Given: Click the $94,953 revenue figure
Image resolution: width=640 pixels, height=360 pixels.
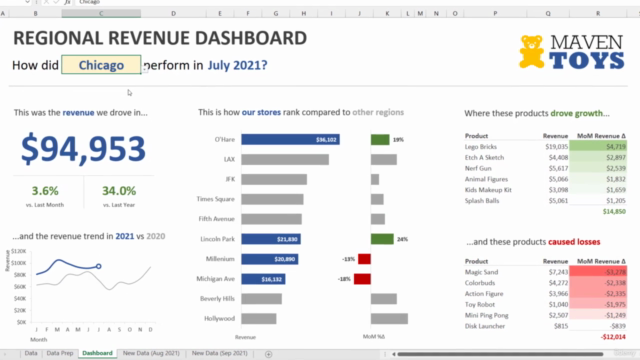Looking at the screenshot, I should click(x=83, y=149).
